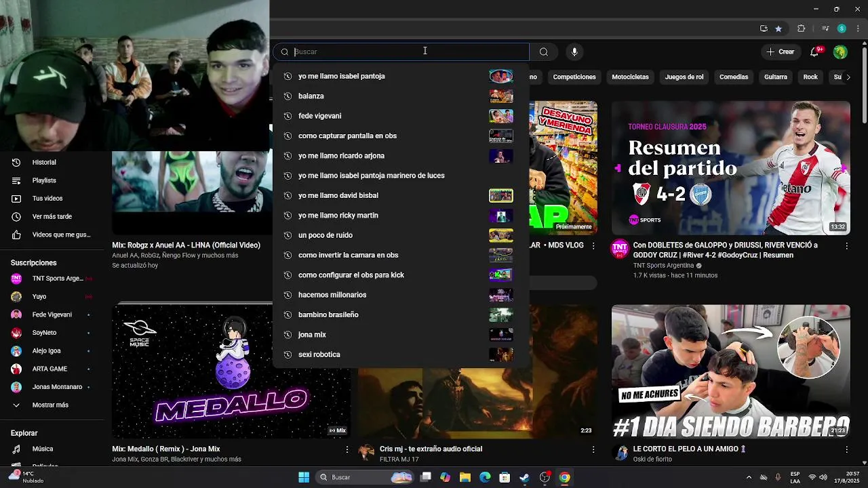Open Ver más tarde in sidebar

(x=52, y=217)
